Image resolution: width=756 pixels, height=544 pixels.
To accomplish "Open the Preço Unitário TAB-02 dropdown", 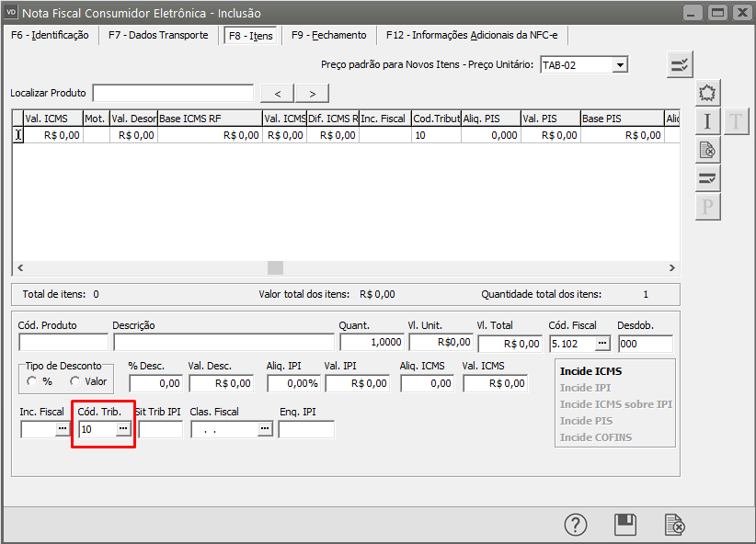I will click(x=620, y=65).
